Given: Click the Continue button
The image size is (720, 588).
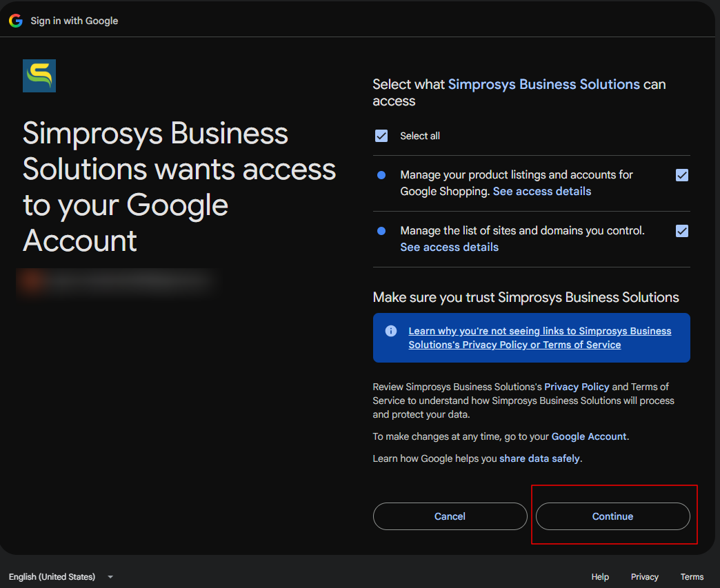Looking at the screenshot, I should [x=612, y=516].
